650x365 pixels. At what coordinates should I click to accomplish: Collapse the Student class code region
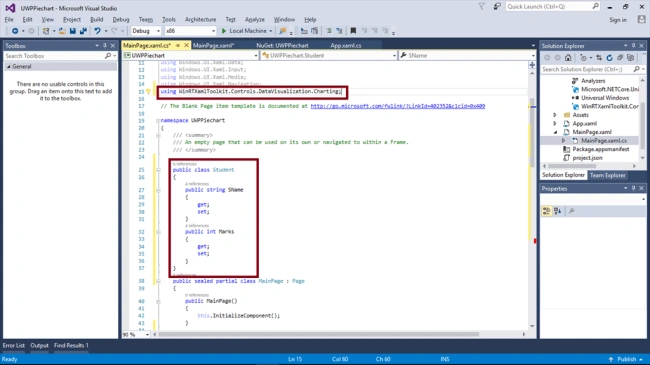pos(158,170)
